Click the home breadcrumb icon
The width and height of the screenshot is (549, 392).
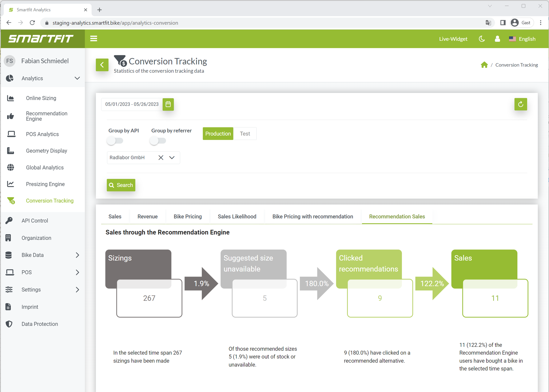coord(484,65)
